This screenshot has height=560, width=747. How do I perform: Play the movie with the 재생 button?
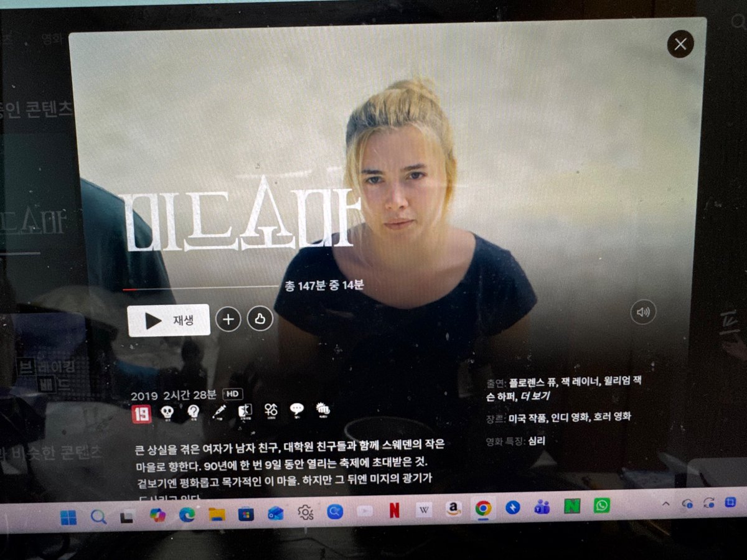[x=169, y=320]
